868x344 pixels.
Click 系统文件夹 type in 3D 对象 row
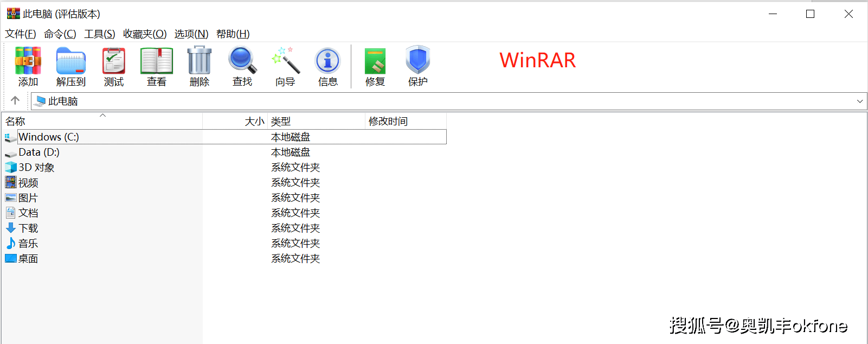point(295,168)
